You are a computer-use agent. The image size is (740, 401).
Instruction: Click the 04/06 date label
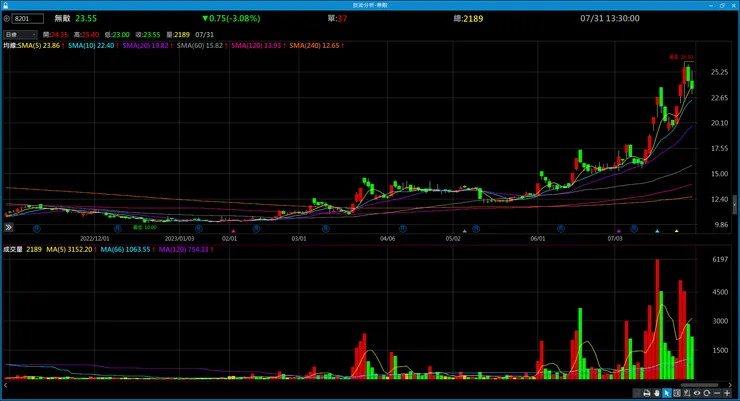(x=387, y=239)
